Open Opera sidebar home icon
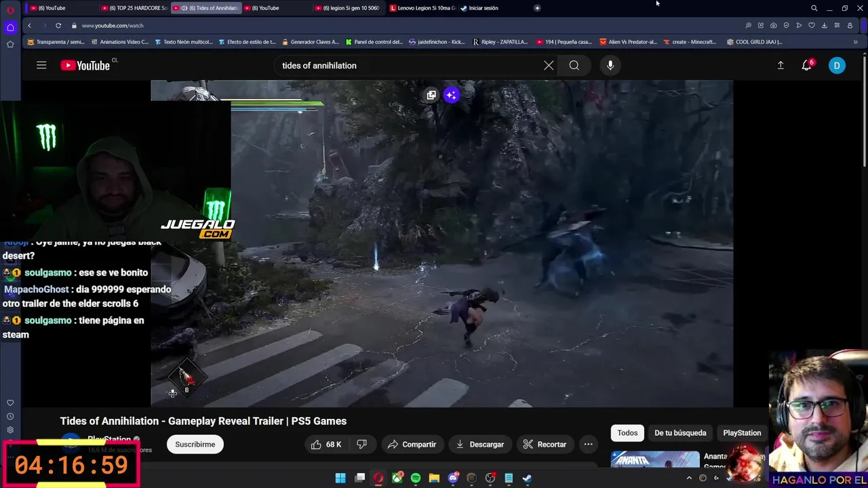 point(10,28)
